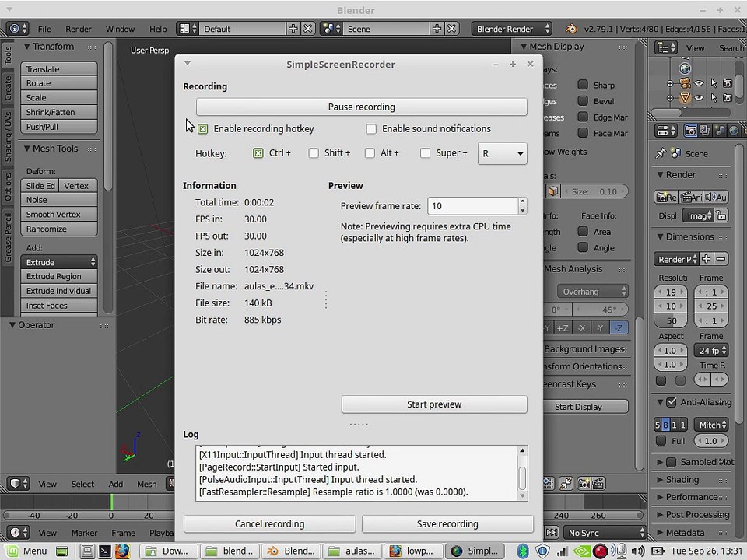Open Properties editor type selector icon
The image size is (747, 560).
point(666,131)
